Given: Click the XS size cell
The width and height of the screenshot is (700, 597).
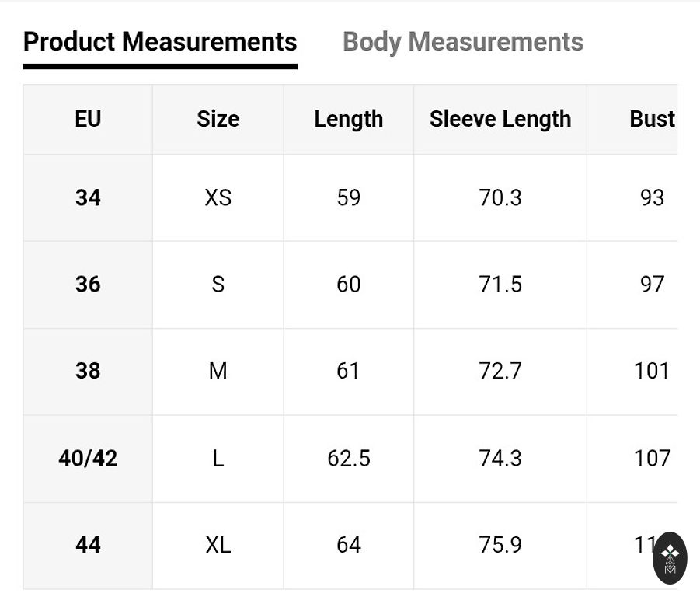Looking at the screenshot, I should coord(218,198).
